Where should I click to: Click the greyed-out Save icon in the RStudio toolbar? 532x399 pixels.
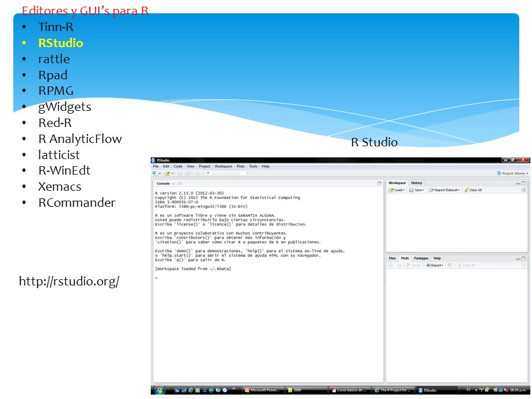180,173
